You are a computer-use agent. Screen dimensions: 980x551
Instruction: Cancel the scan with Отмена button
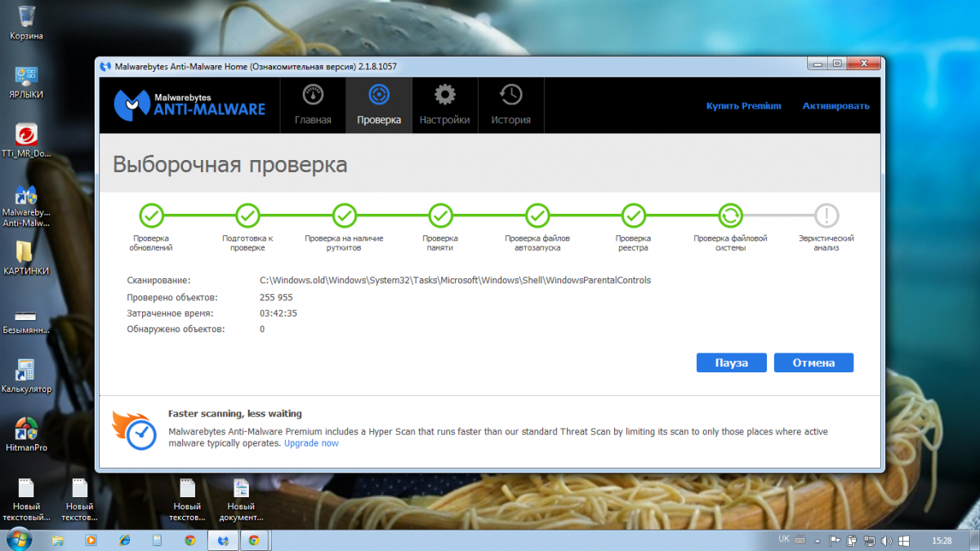(813, 362)
